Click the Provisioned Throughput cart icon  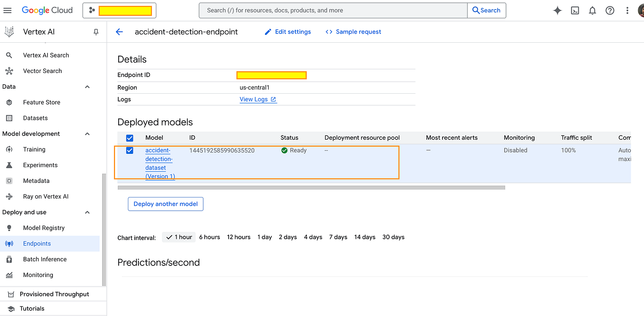tap(11, 294)
